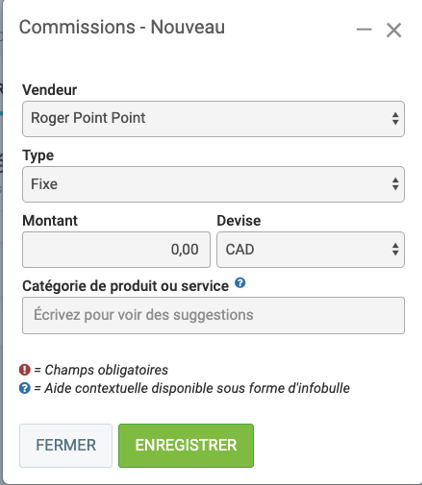Click the red mandatory-fields exclamation icon
Screen dimensions: 422x485
(x=25, y=370)
